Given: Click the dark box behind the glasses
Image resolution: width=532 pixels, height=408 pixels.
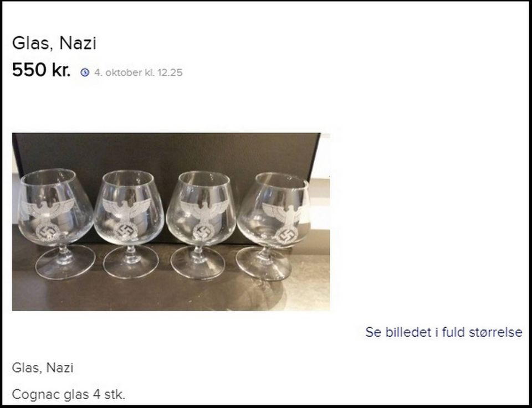Looking at the screenshot, I should click(x=166, y=152).
